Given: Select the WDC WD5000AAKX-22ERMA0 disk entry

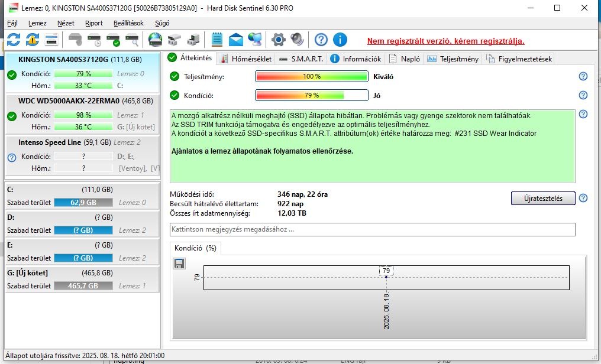Looking at the screenshot, I should tap(82, 113).
